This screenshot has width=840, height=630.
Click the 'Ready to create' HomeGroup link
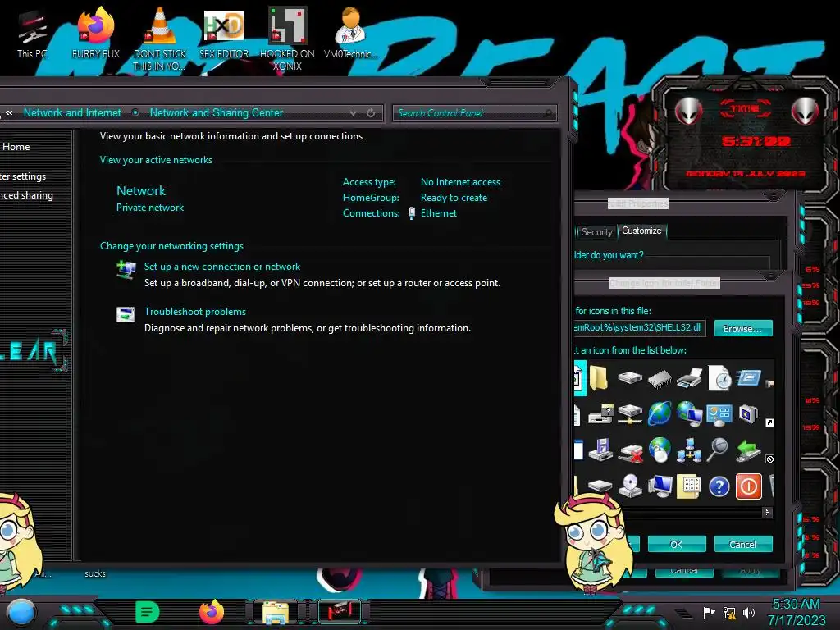point(454,198)
